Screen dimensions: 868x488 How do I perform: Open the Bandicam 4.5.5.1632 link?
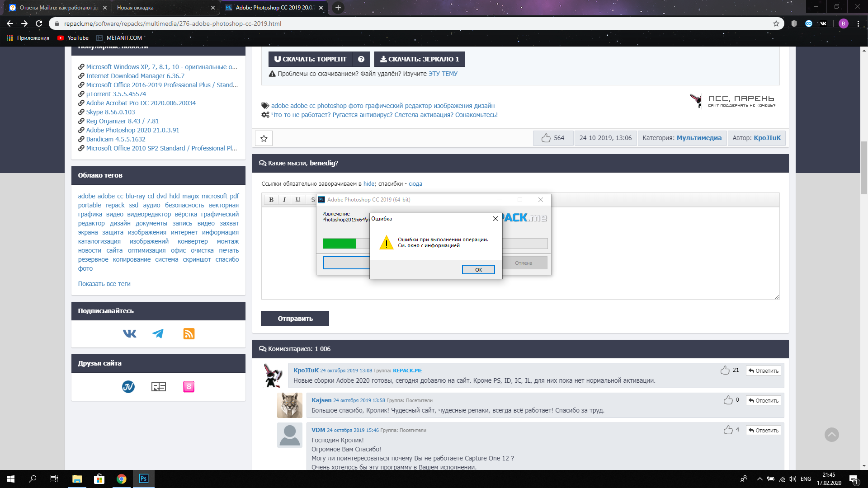pyautogui.click(x=116, y=139)
